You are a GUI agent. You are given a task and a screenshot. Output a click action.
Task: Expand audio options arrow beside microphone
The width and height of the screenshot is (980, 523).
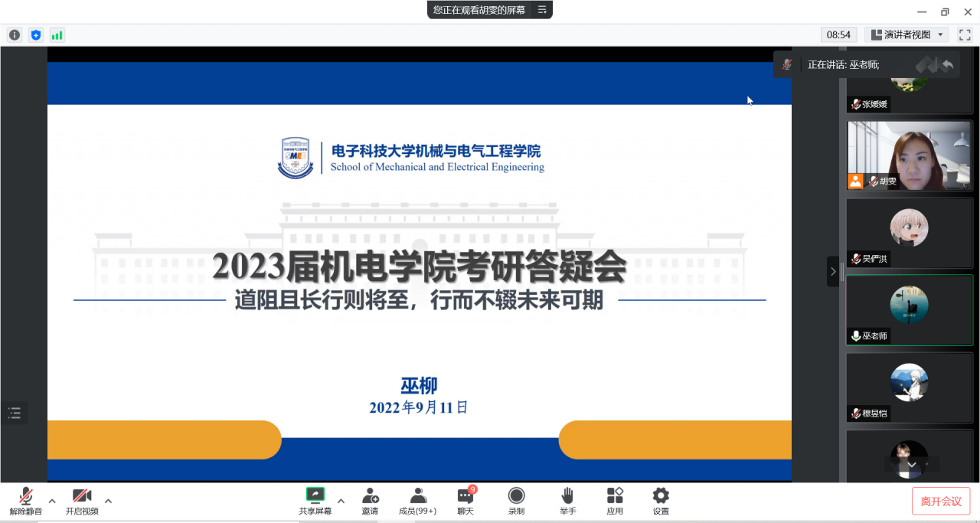pos(52,501)
